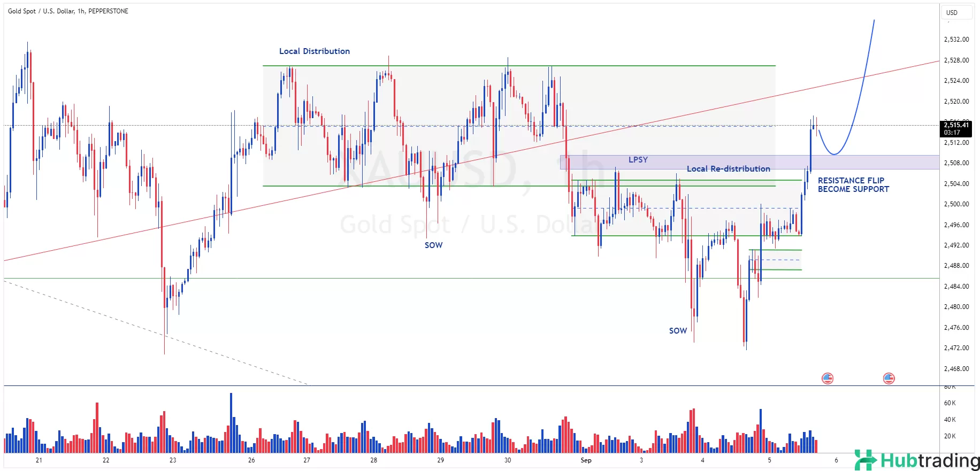
Task: Click the later US flag economic event icon
Action: [x=889, y=379]
